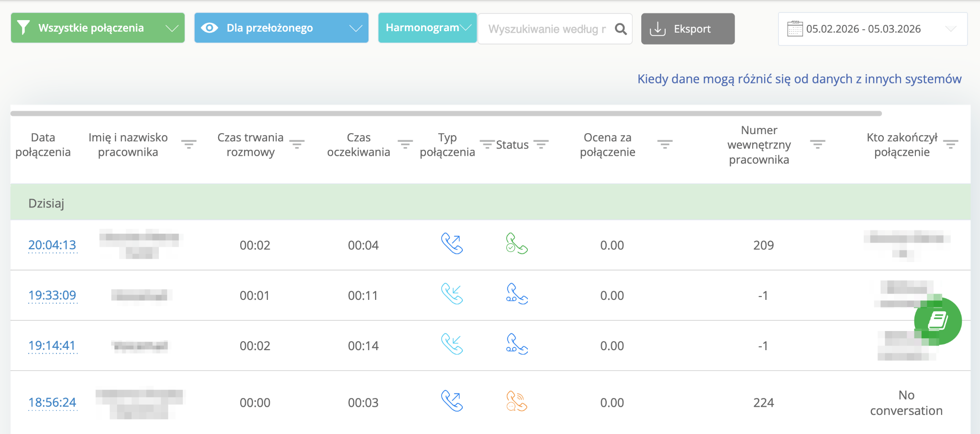980x434 pixels.
Task: Click the voicemail status icon in 19:33:09 row
Action: click(x=516, y=294)
